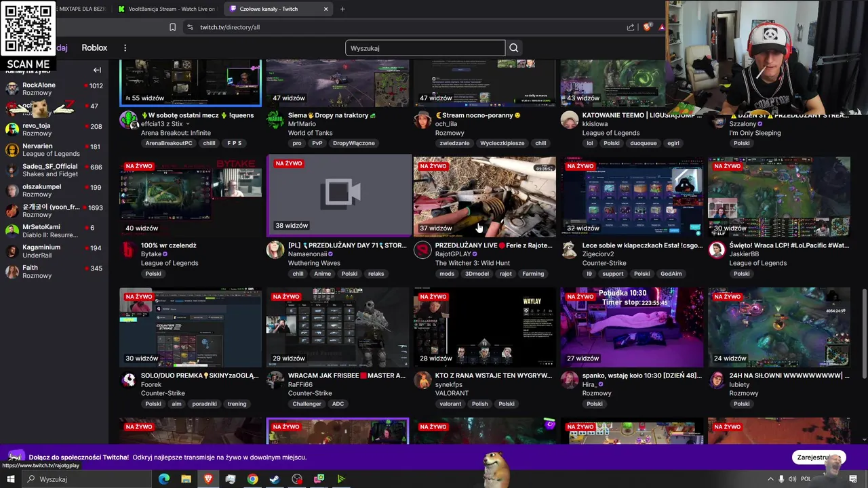Click the Wyszukaj search field on Twitch
This screenshot has height=488, width=868.
[425, 48]
